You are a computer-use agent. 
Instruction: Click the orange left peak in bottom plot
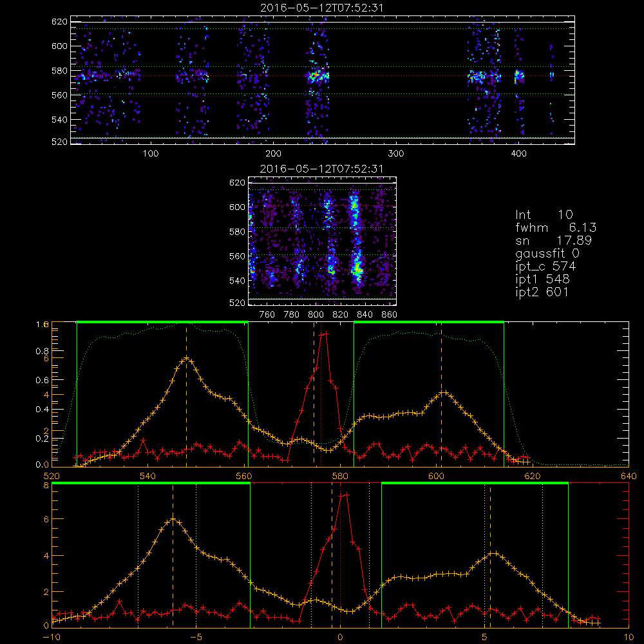click(x=173, y=520)
